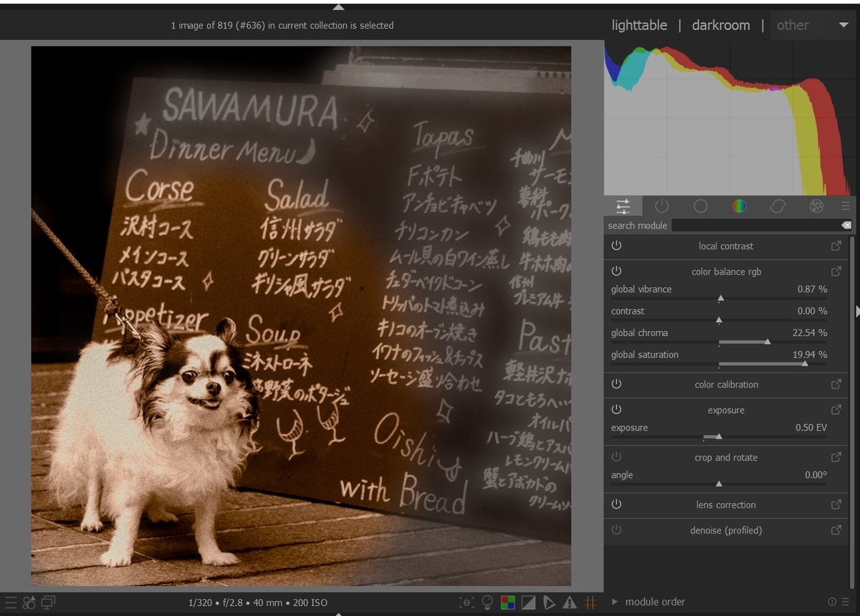
Task: Click the crop and rotate module header
Action: click(x=726, y=458)
